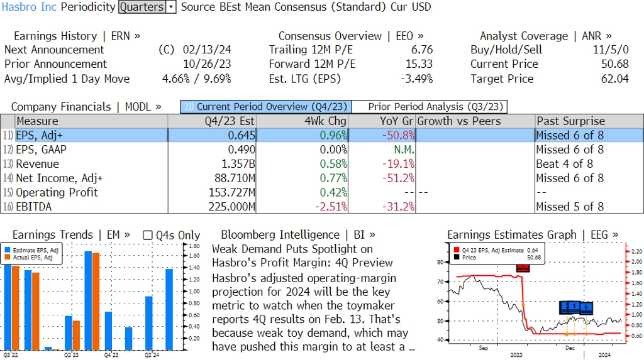
Task: Click the blue marker labeled 5 on graph
Action: [x=586, y=307]
